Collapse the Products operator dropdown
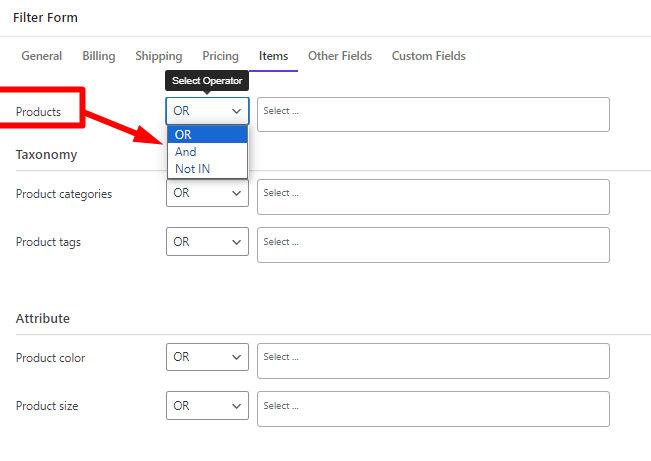 click(x=207, y=111)
